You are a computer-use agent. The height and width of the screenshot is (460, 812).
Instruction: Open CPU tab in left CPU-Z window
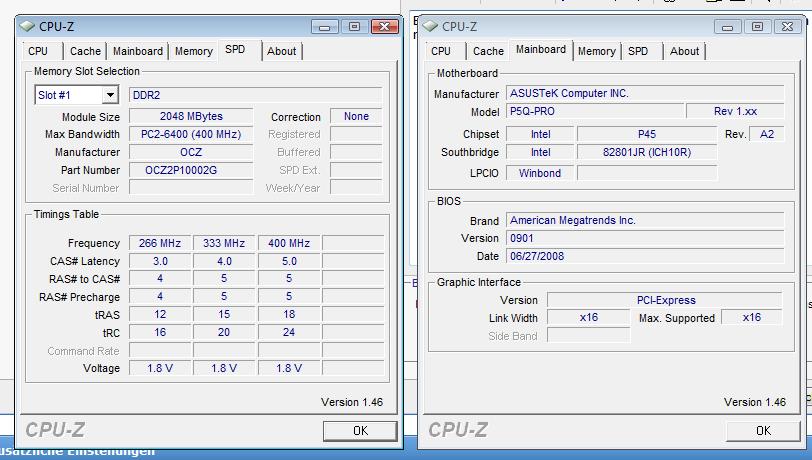(38, 51)
